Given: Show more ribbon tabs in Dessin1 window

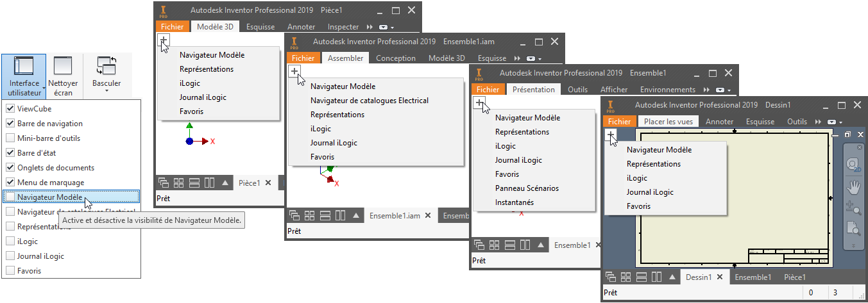Looking at the screenshot, I should click(x=818, y=122).
